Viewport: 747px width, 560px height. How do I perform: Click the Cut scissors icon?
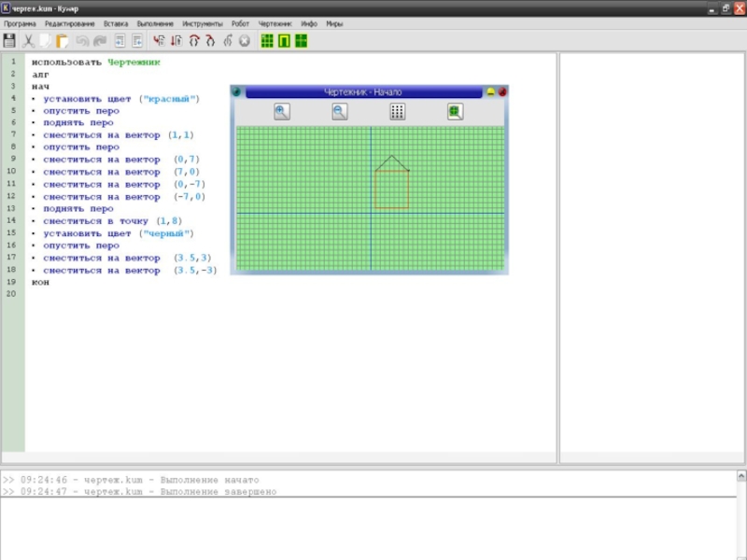click(x=29, y=41)
